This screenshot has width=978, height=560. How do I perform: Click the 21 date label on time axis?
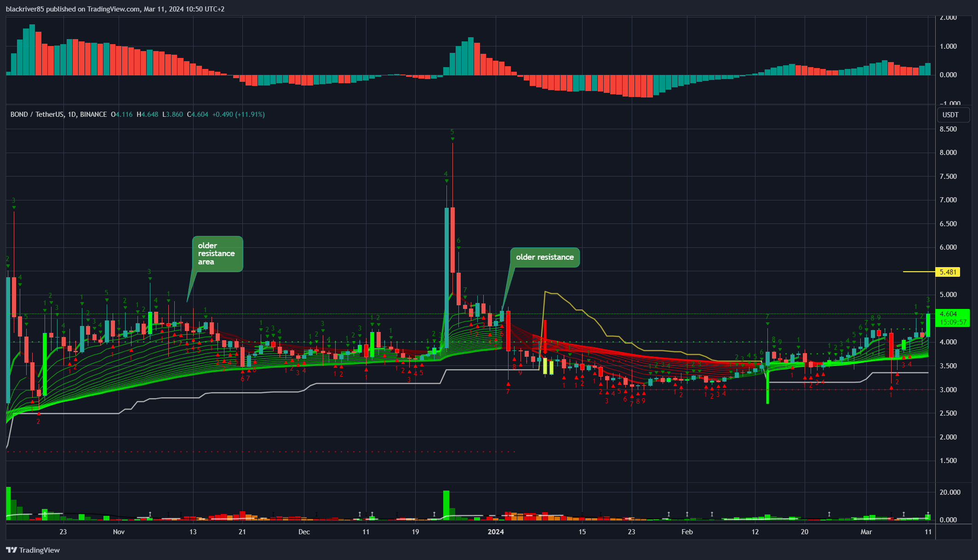242,532
